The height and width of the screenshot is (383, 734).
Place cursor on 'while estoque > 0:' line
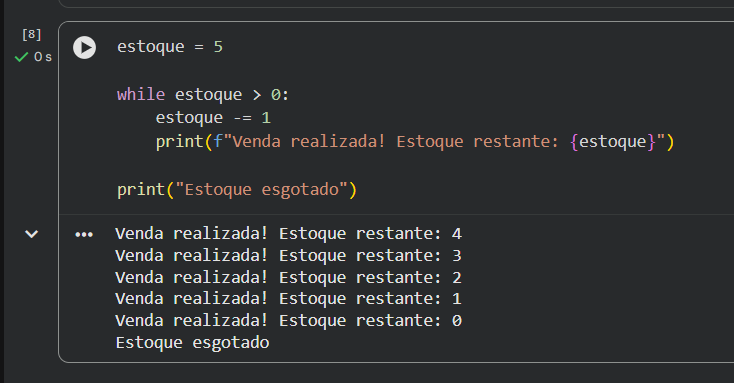(x=203, y=95)
